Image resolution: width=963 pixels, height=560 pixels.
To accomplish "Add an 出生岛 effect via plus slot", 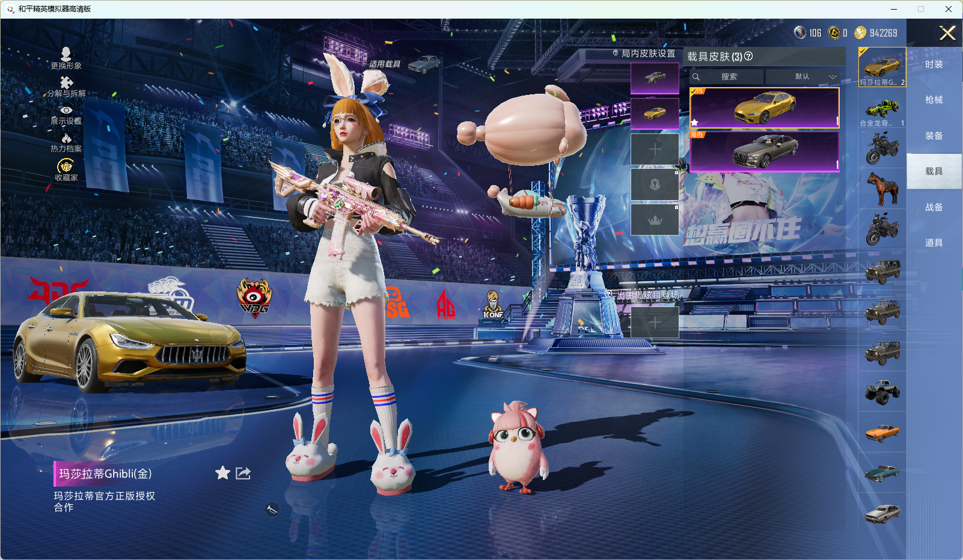I will pyautogui.click(x=655, y=323).
